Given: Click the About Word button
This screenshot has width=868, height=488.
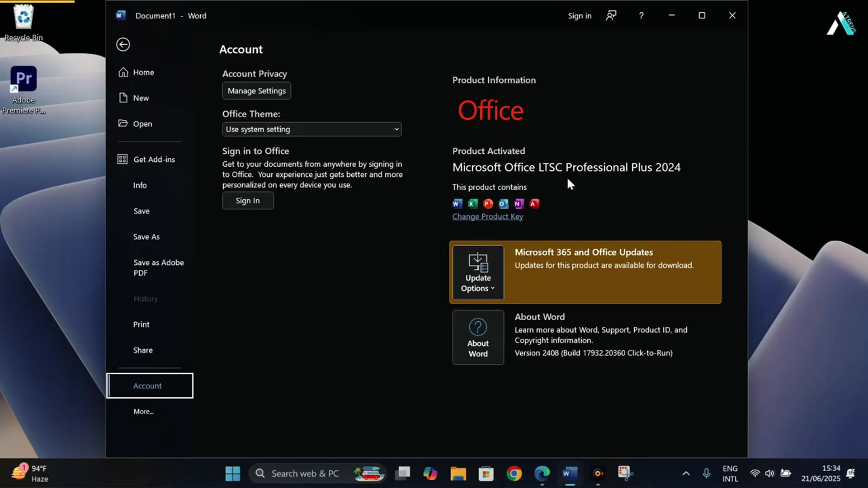Looking at the screenshot, I should (478, 337).
